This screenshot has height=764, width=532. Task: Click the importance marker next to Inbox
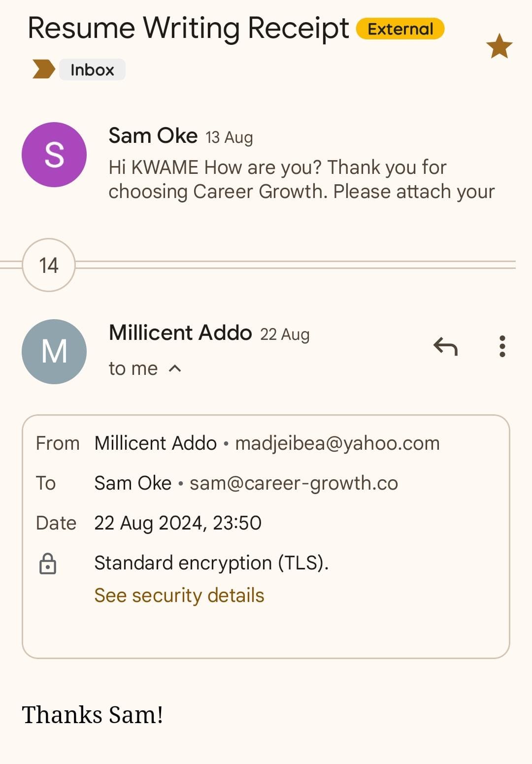click(x=43, y=69)
